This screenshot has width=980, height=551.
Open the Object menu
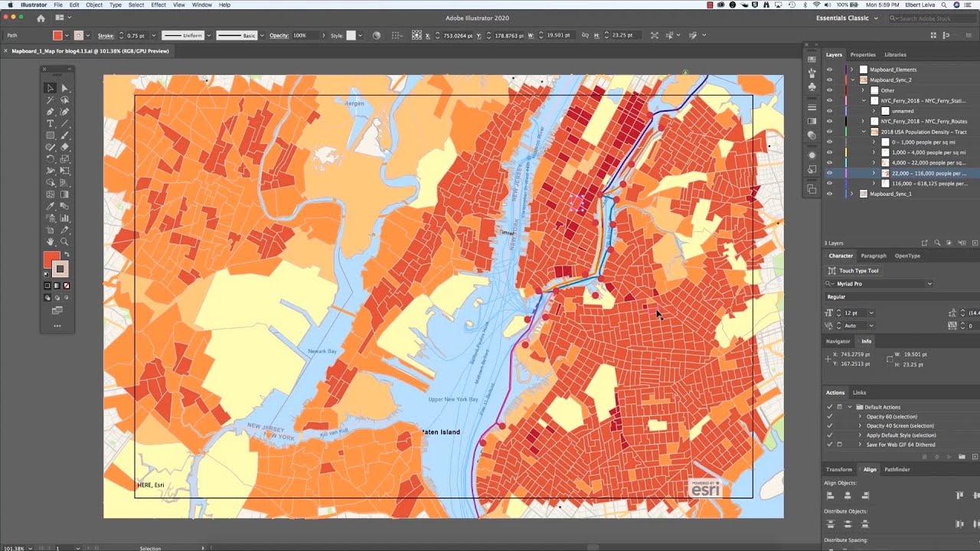coord(94,5)
